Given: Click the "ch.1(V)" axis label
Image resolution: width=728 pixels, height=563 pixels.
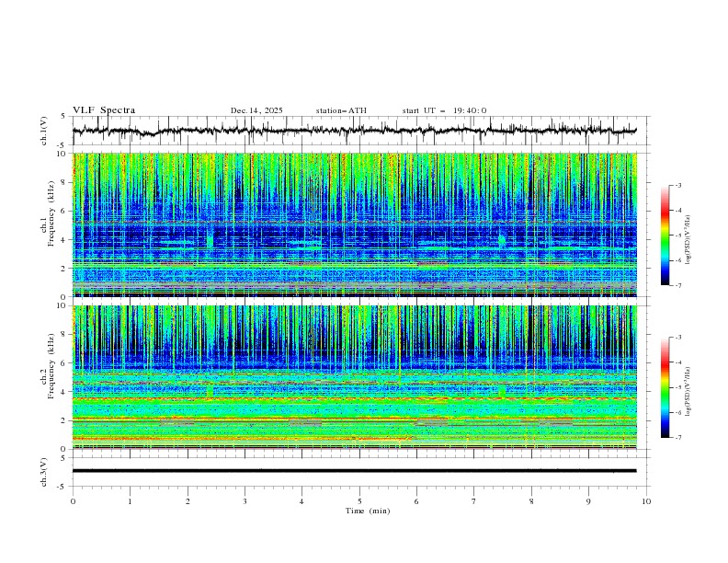Looking at the screenshot, I should (44, 131).
